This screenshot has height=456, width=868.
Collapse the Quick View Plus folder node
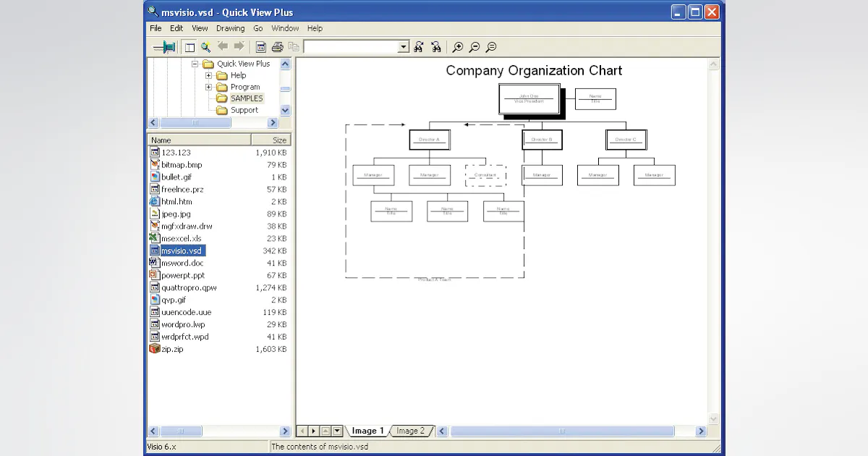point(195,64)
